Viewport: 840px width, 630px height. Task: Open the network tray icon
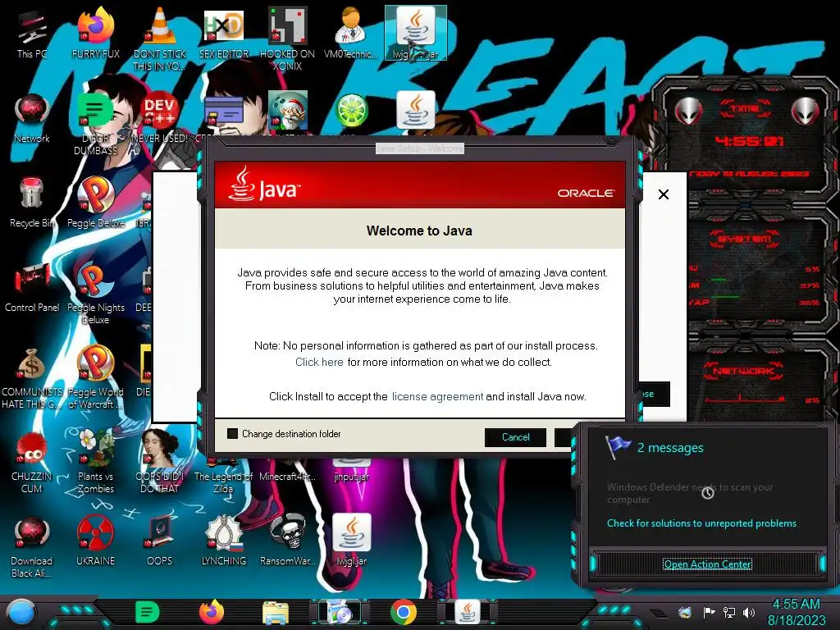point(729,612)
